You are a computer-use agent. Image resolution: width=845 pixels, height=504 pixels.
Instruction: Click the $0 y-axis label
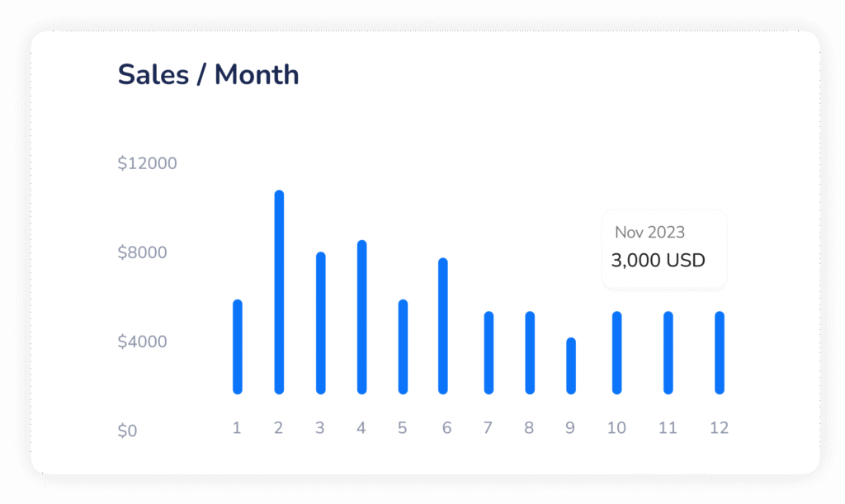coord(127,431)
